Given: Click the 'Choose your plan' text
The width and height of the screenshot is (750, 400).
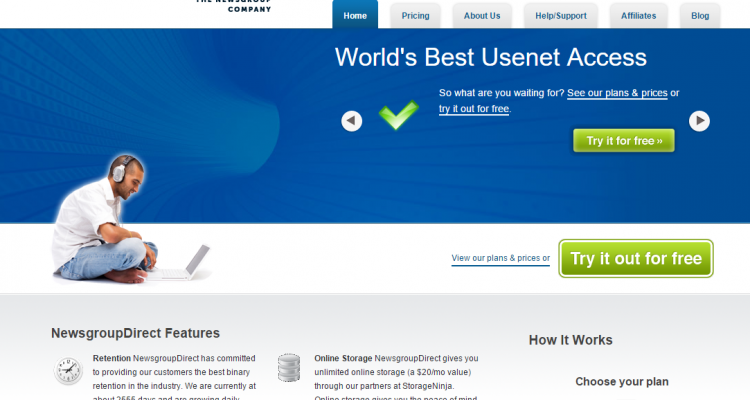Looking at the screenshot, I should tap(622, 382).
